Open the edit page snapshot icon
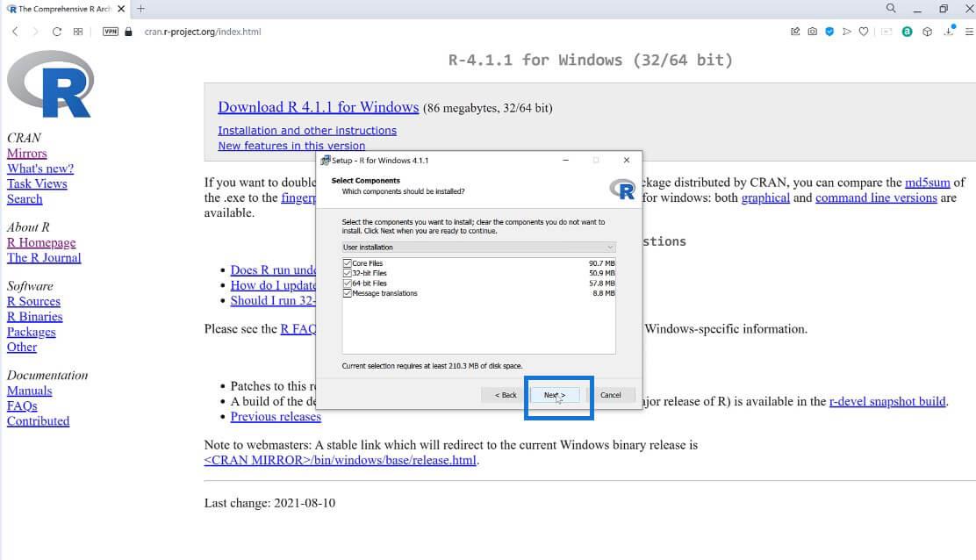The height and width of the screenshot is (560, 976). point(795,31)
